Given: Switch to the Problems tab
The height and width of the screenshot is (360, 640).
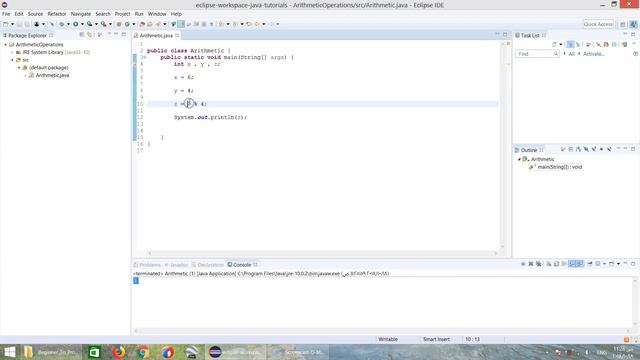Looking at the screenshot, I should (x=147, y=265).
